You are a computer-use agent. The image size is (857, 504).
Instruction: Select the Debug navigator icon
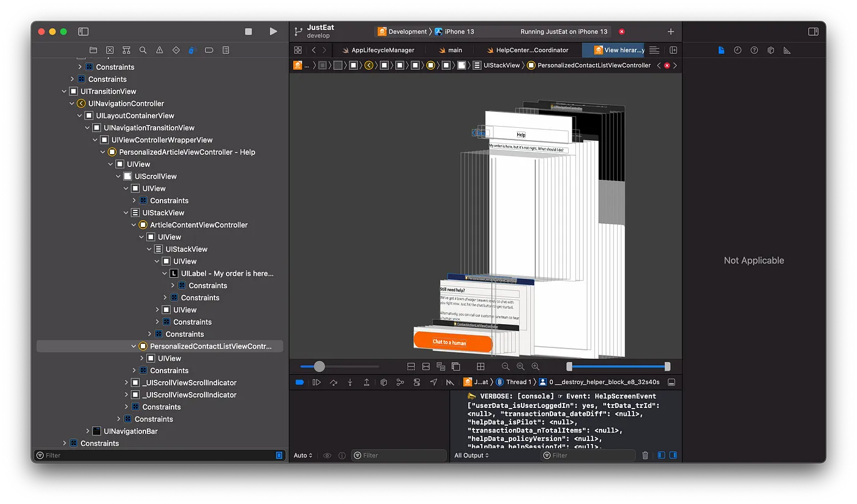click(192, 50)
